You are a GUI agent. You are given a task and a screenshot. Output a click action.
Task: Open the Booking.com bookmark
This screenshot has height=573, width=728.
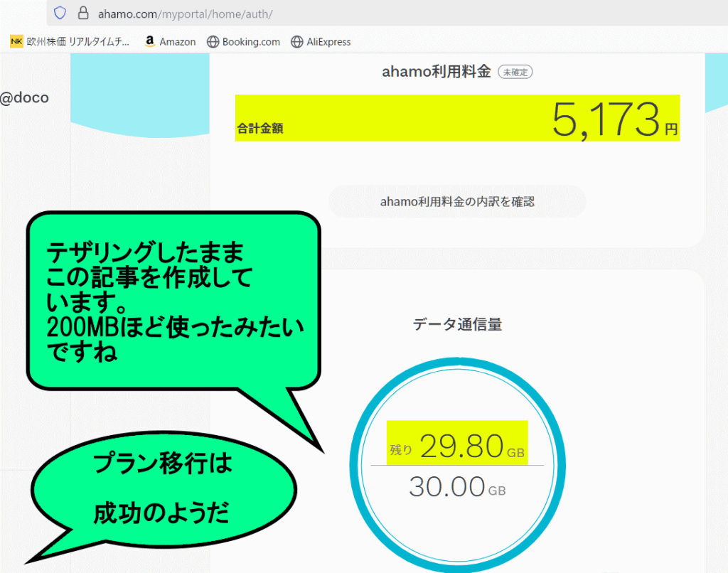(243, 42)
